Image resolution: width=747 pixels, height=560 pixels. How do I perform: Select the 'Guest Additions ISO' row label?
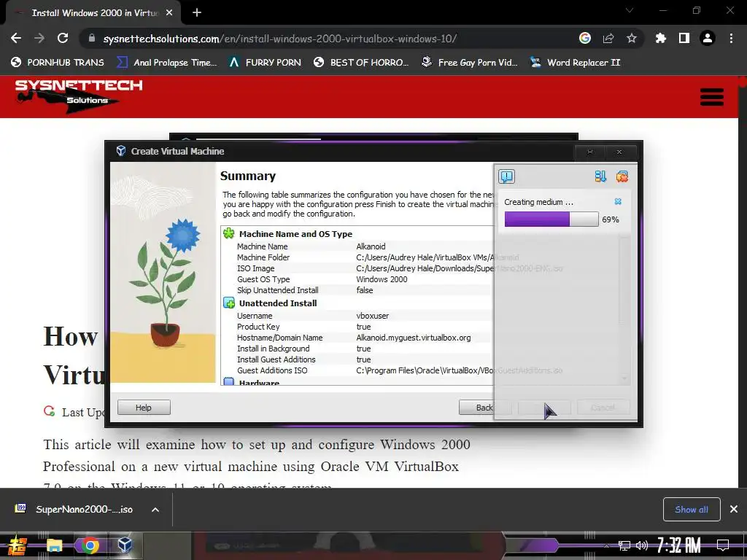[272, 370]
